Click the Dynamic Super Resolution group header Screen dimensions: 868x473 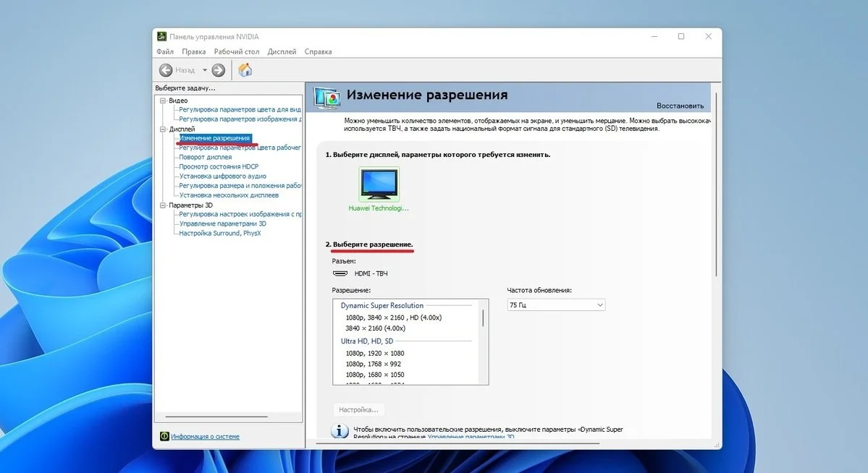coord(382,305)
